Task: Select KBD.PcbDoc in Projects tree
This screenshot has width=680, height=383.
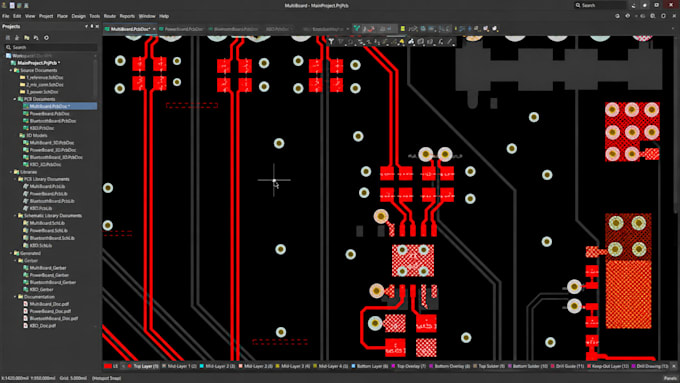Action: tap(42, 128)
